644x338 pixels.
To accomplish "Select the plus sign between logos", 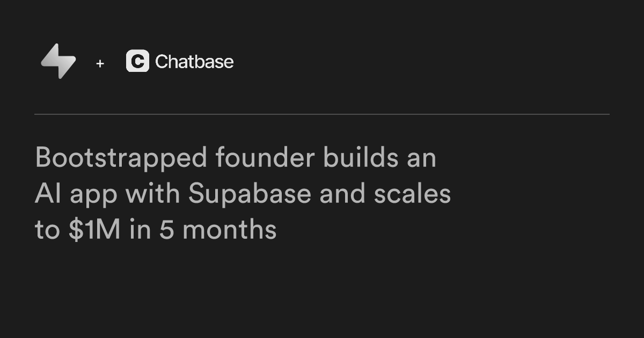I will (x=100, y=64).
